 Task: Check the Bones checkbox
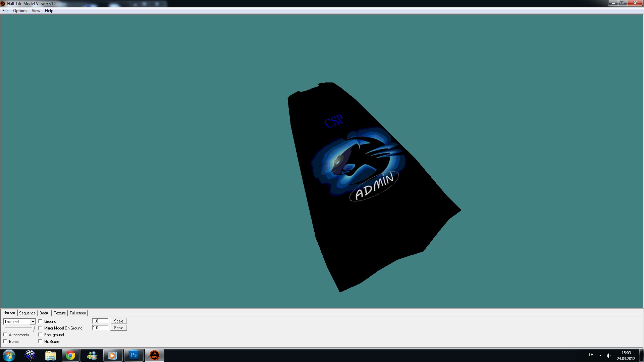5,342
